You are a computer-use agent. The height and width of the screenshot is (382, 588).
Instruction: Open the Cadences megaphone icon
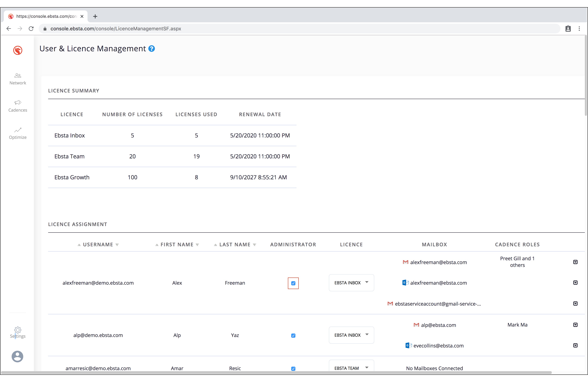18,102
